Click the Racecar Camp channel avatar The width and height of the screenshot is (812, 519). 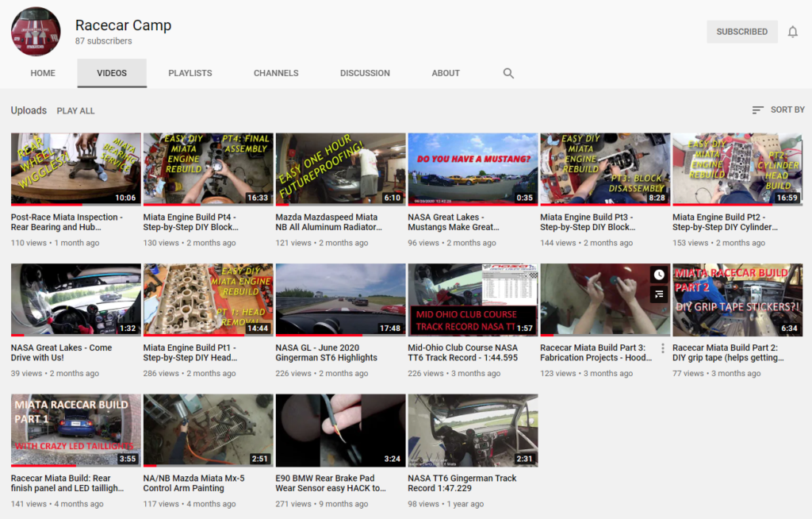click(36, 32)
